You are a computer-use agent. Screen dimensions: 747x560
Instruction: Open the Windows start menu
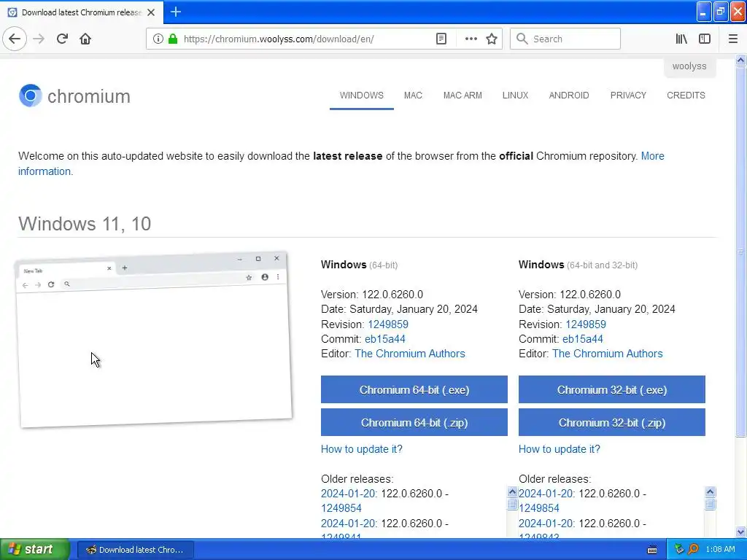tap(34, 550)
